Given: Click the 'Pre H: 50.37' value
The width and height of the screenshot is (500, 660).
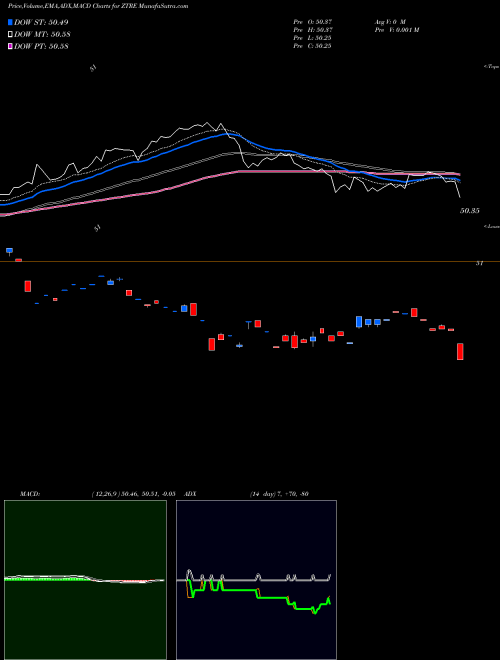Looking at the screenshot, I should coord(313,30).
